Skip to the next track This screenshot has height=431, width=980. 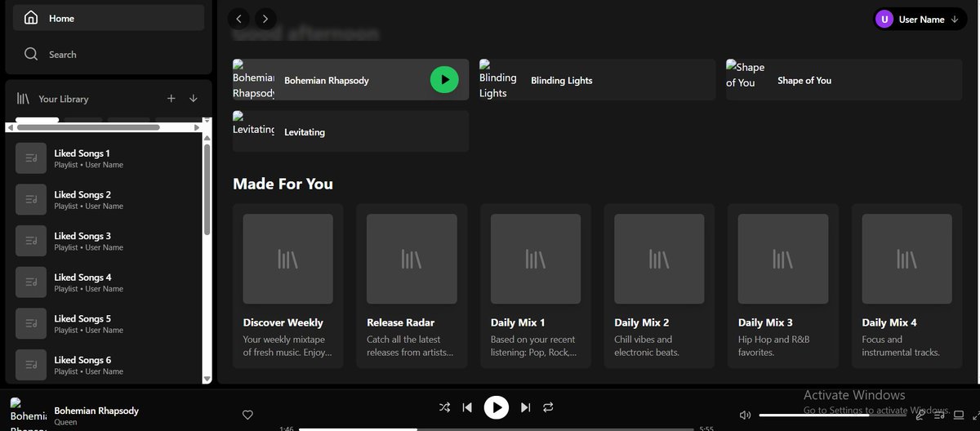[525, 407]
